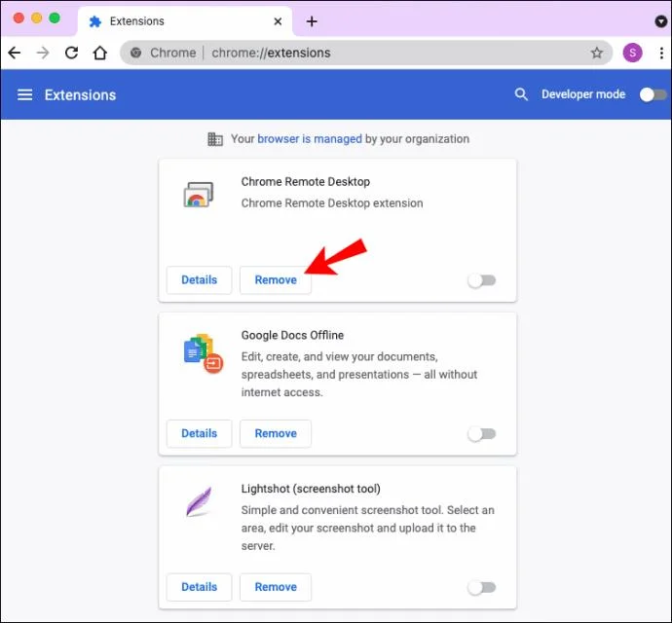Click the 'Google Docs Offline' title text
This screenshot has width=672, height=623.
pyautogui.click(x=292, y=335)
